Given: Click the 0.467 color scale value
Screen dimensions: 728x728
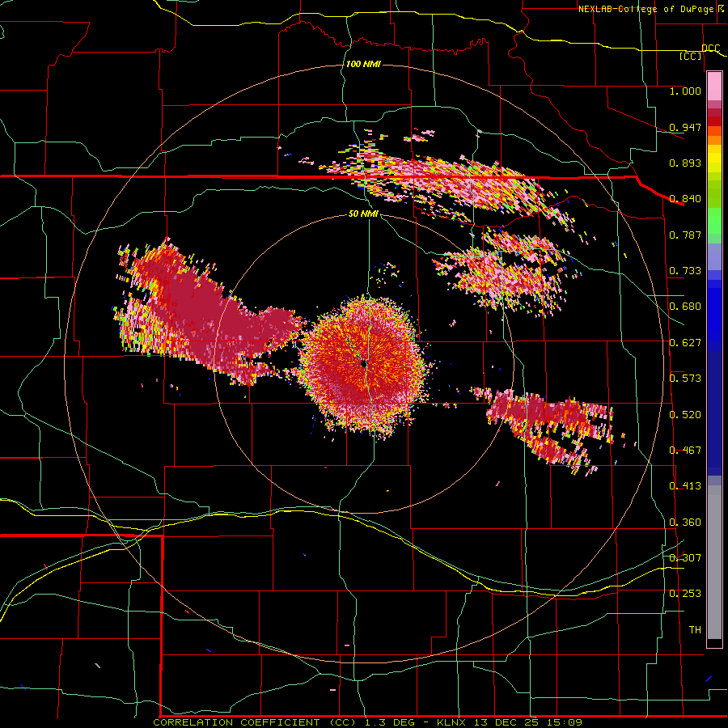Looking at the screenshot, I should 685,451.
